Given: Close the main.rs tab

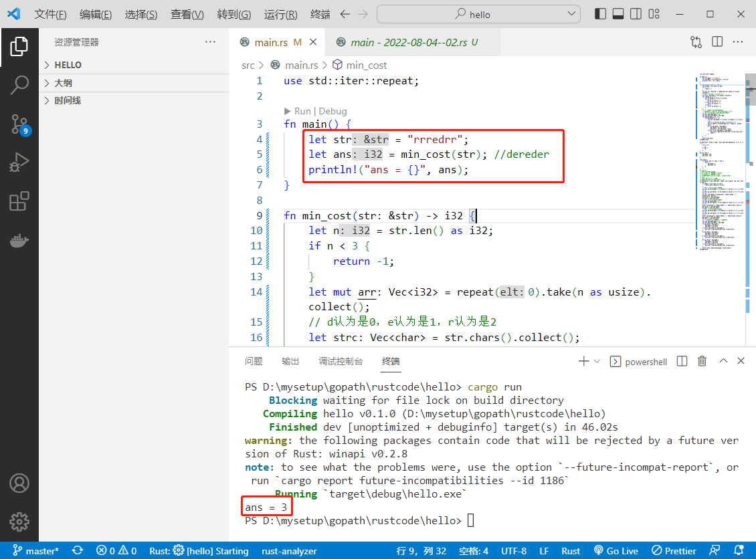Looking at the screenshot, I should coord(313,42).
